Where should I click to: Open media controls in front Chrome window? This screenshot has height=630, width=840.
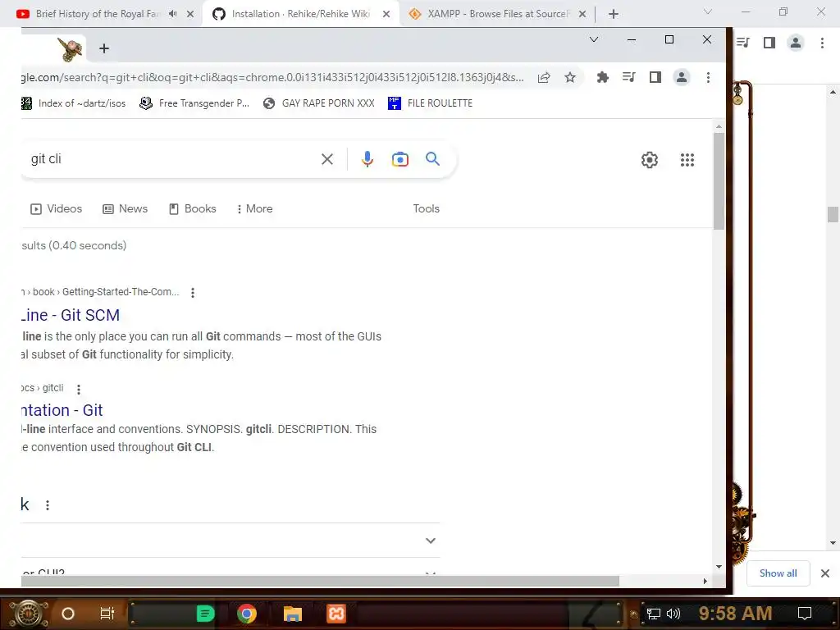pyautogui.click(x=628, y=77)
